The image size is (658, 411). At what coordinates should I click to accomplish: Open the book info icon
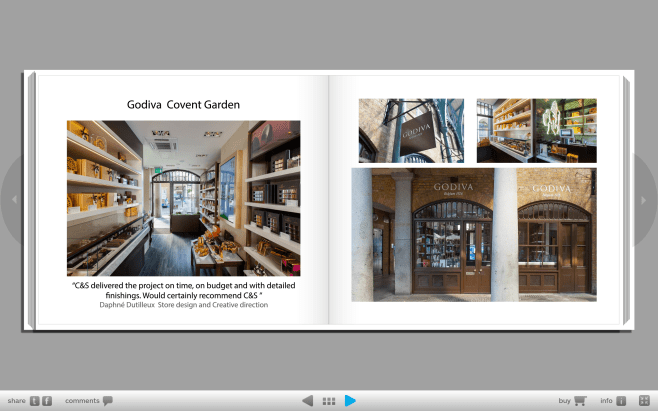[621, 401]
